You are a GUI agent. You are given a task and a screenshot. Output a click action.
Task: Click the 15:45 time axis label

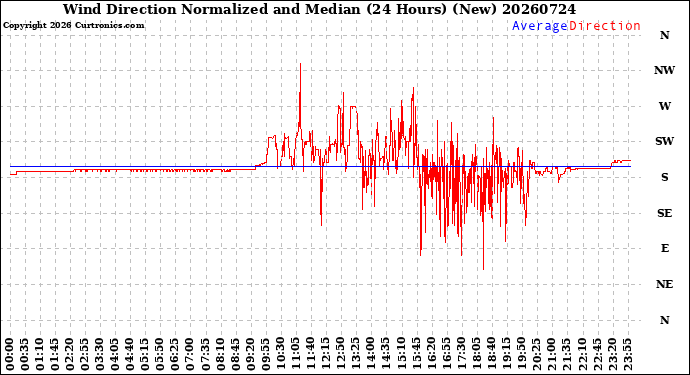[x=416, y=354]
